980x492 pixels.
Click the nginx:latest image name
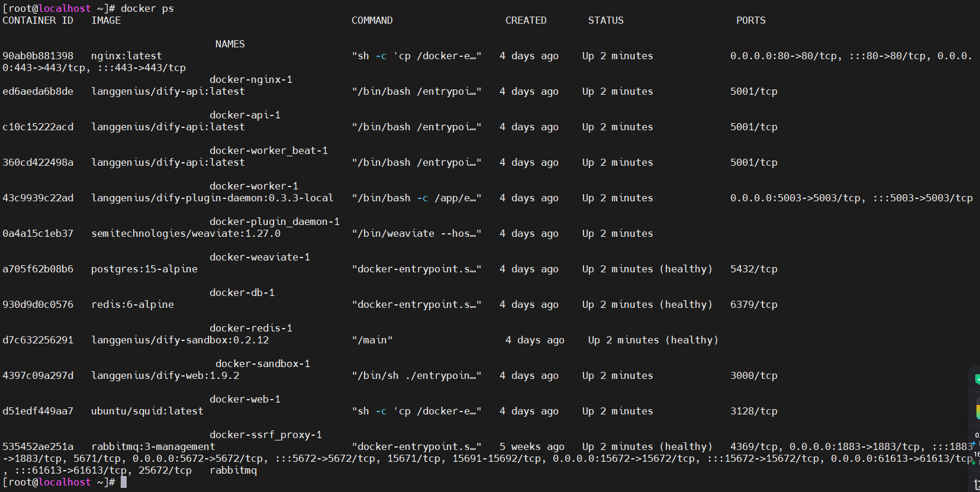pos(127,56)
